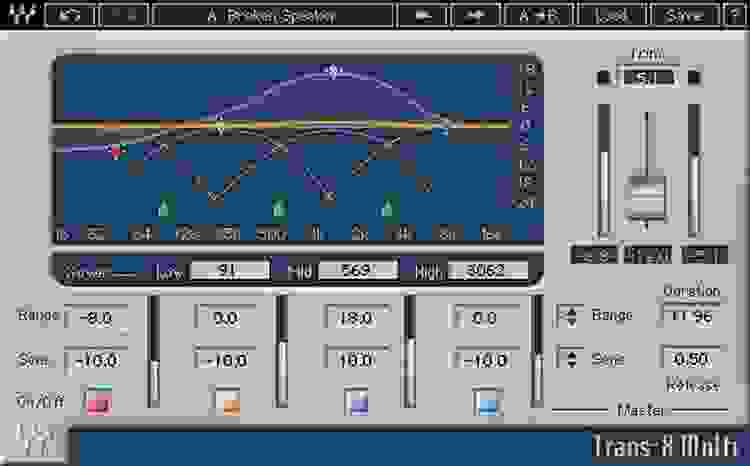Open the Save preset menu

pos(685,16)
